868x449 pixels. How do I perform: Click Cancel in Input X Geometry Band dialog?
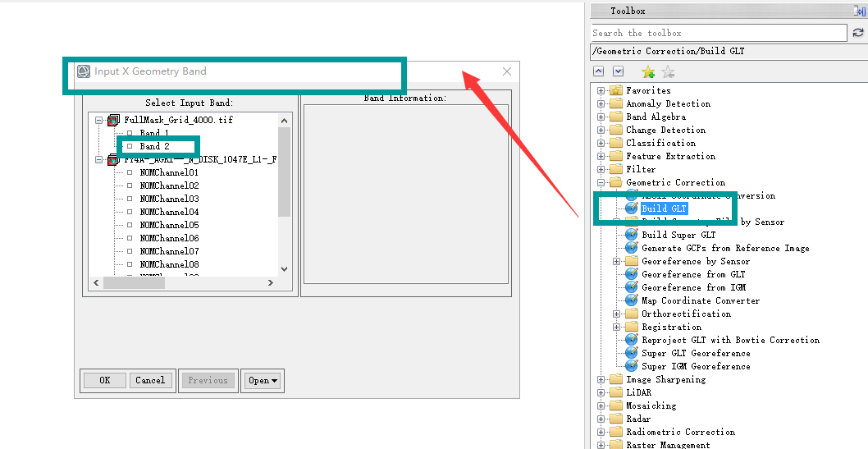click(x=150, y=380)
